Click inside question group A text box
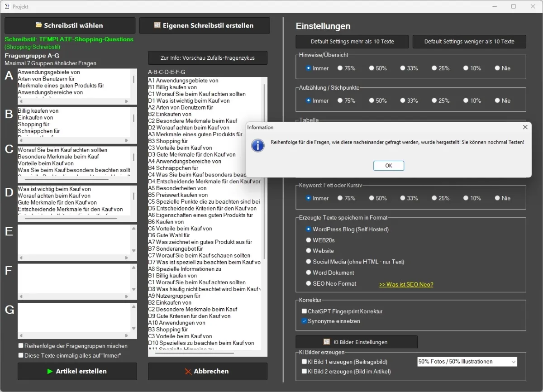 [x=75, y=84]
